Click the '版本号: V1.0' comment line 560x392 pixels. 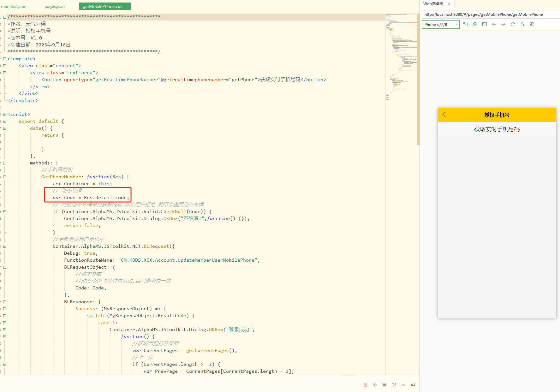(x=25, y=38)
